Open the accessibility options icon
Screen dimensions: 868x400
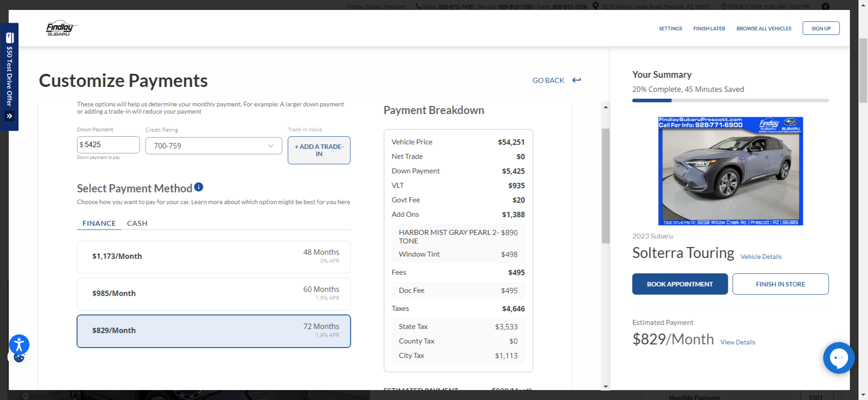19,345
